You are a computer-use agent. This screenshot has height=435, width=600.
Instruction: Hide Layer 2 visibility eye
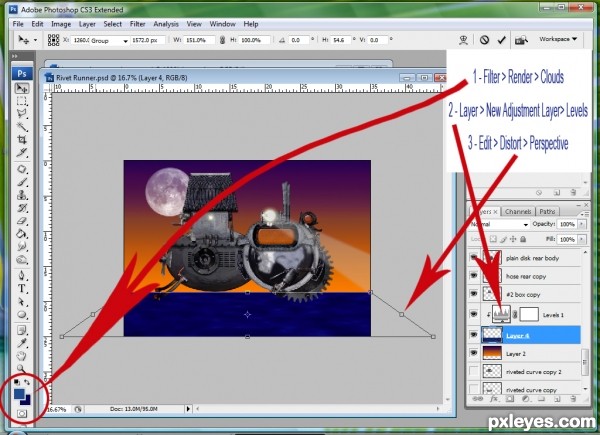pos(474,353)
